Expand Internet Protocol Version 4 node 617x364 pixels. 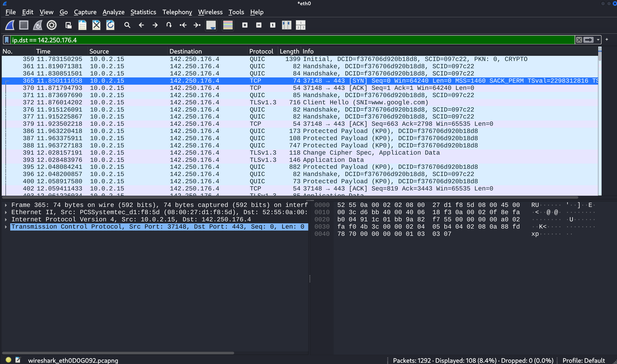click(6, 220)
